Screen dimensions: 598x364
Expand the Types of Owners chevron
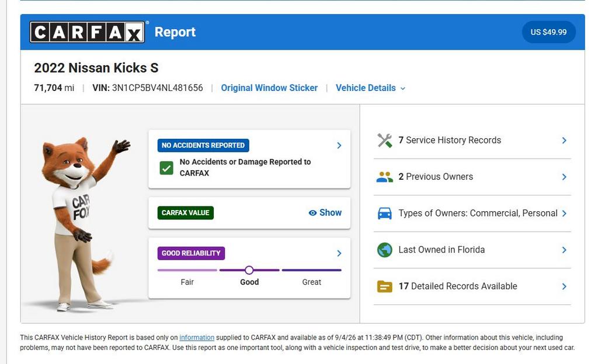click(564, 213)
